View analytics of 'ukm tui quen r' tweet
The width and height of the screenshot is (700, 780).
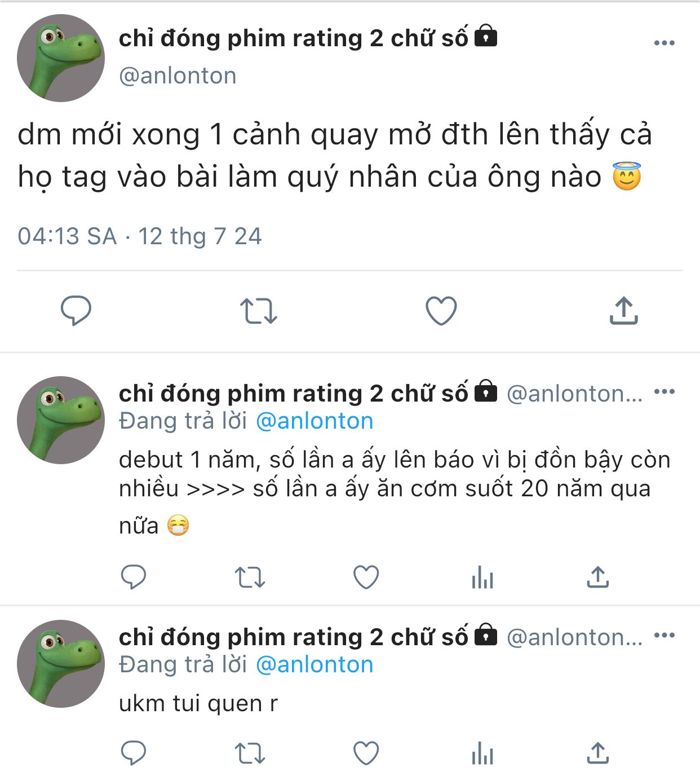(482, 753)
